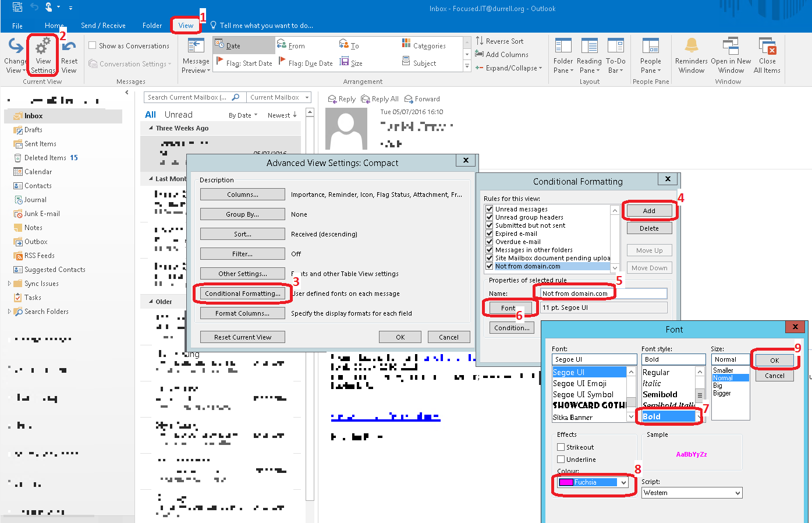The height and width of the screenshot is (523, 812).
Task: Switch to the Home ribbon tab
Action: coord(54,26)
